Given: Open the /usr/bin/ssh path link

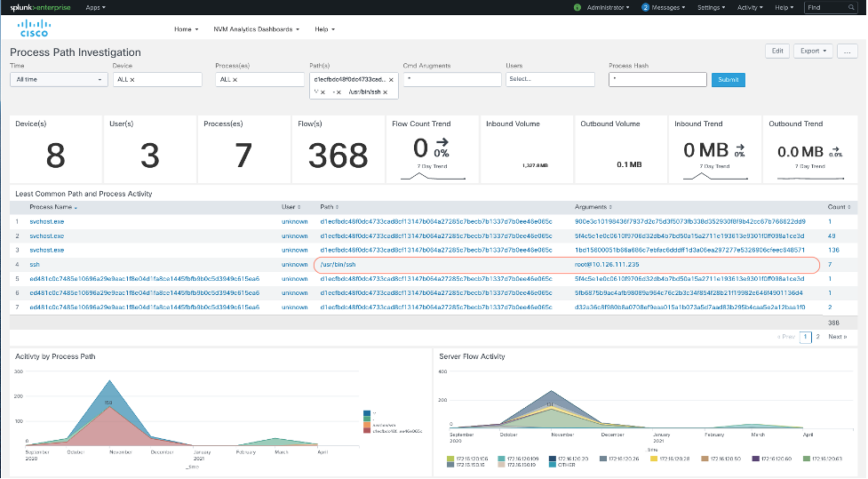Looking at the screenshot, I should pos(338,264).
